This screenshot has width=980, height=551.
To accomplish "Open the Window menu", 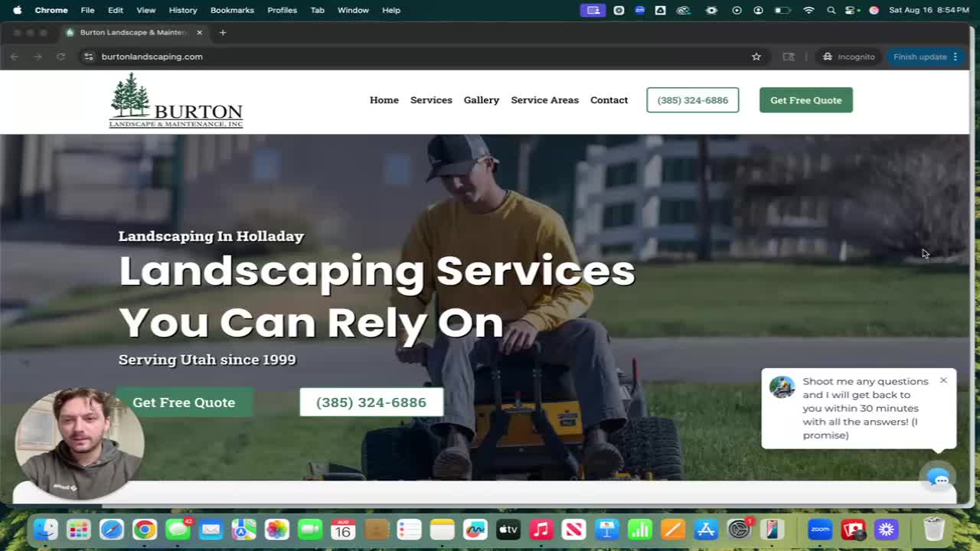I will click(353, 10).
